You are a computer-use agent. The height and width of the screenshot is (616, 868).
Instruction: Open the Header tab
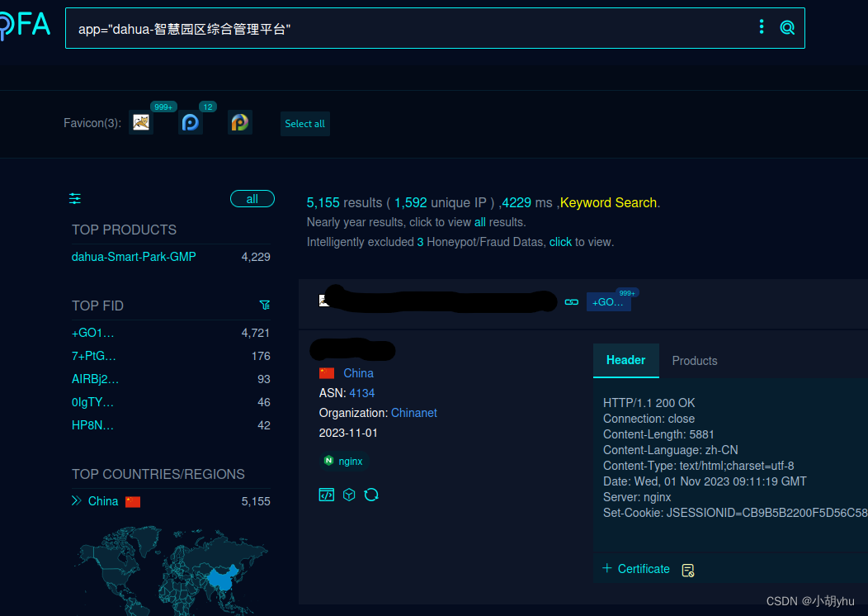pyautogui.click(x=625, y=360)
